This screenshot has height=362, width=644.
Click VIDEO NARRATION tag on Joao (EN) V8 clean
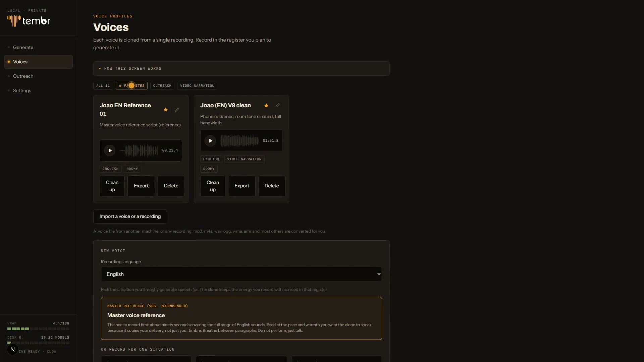point(244,159)
